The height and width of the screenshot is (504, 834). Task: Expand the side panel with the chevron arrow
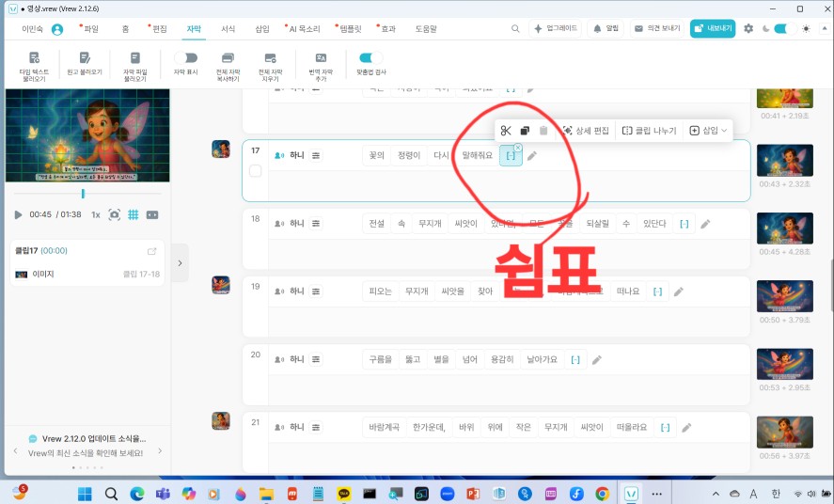180,263
